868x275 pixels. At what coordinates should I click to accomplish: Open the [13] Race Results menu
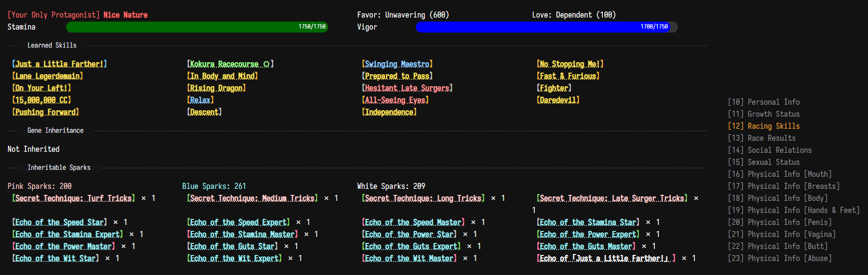click(x=761, y=138)
